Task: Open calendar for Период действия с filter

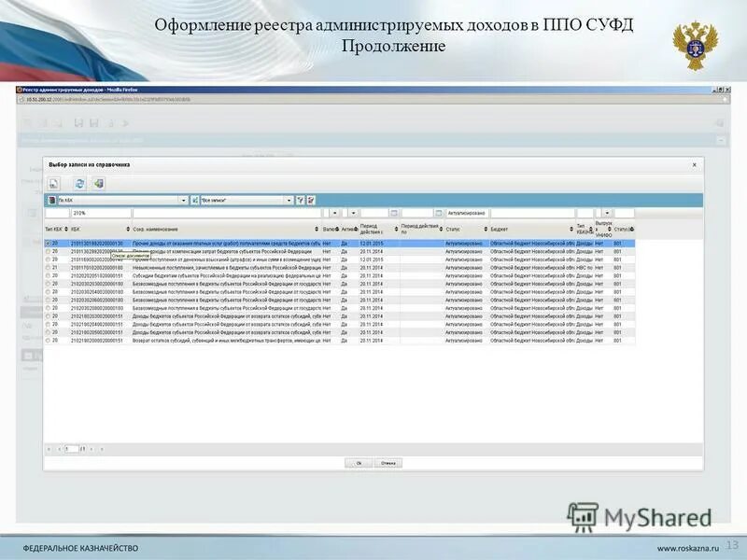Action: tap(393, 214)
